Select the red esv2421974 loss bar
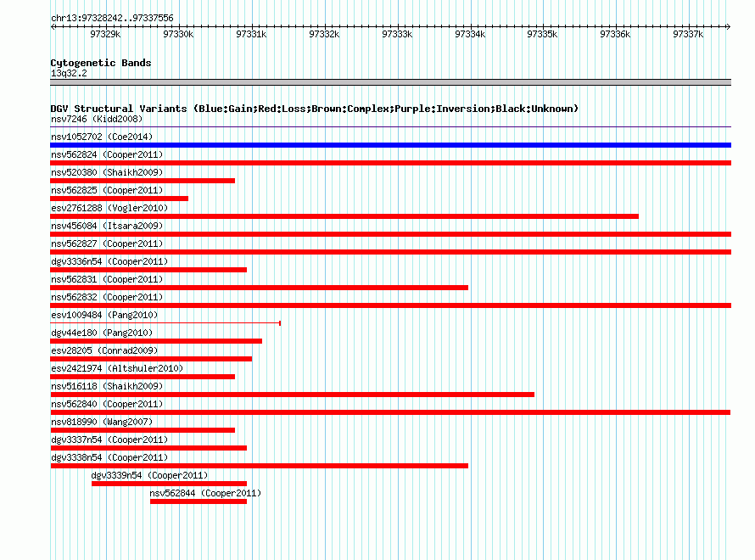 [143, 377]
